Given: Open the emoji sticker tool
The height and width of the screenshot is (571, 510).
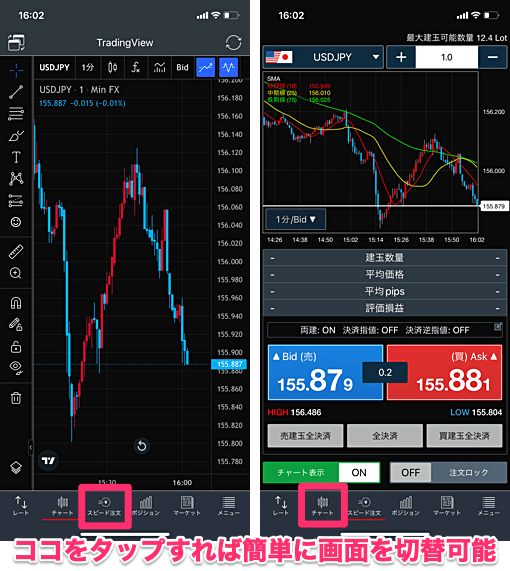Looking at the screenshot, I should pyautogui.click(x=16, y=222).
